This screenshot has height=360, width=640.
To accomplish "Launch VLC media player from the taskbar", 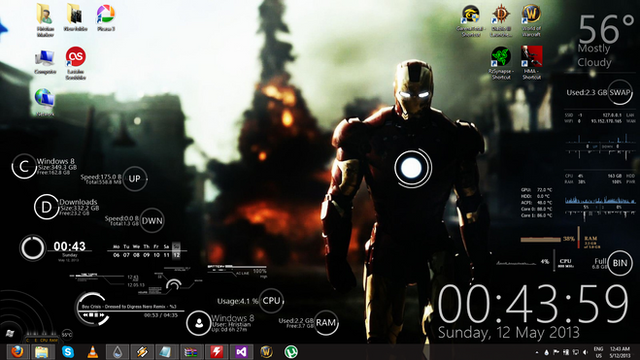I will click(x=93, y=352).
